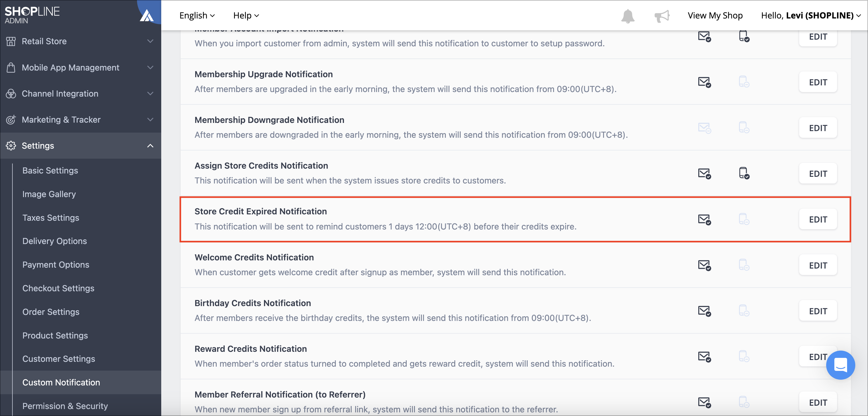Edit Membership Upgrade Notification

(818, 82)
